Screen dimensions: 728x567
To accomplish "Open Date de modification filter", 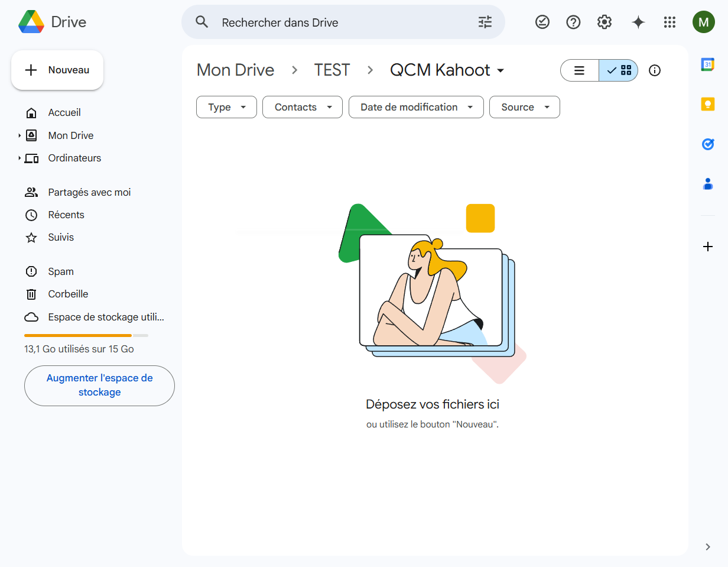I will (x=417, y=107).
